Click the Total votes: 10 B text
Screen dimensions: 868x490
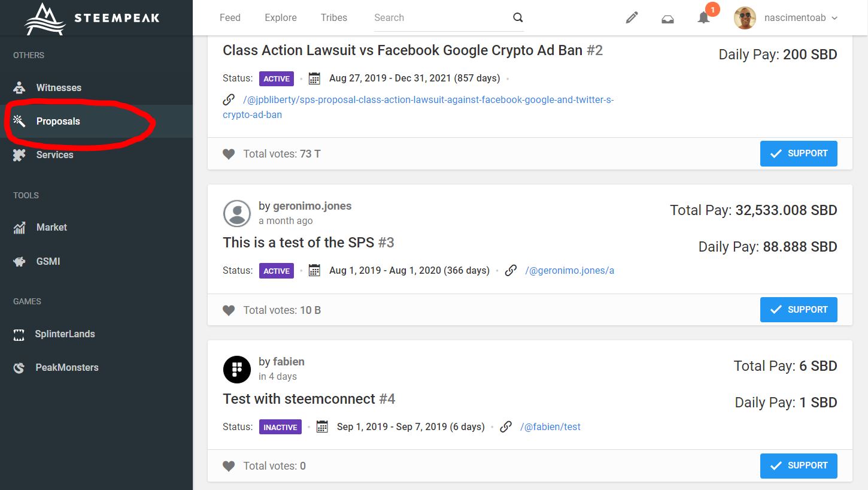[282, 310]
